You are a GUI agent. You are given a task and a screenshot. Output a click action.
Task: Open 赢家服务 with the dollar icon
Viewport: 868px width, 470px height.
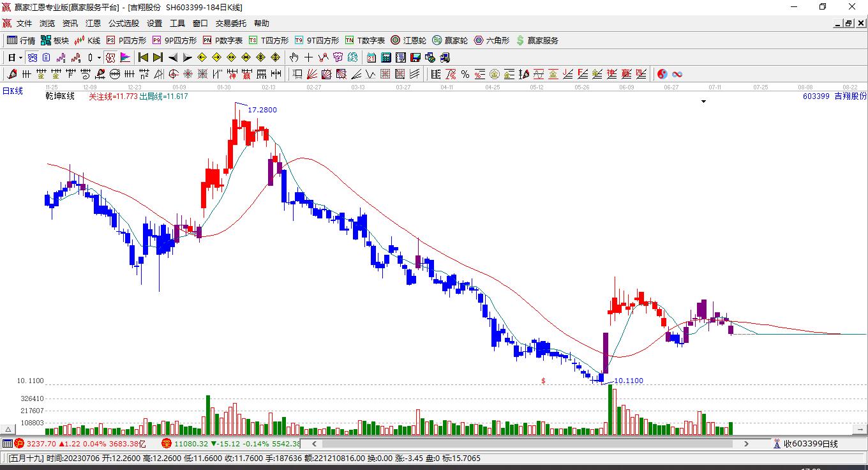(x=537, y=40)
